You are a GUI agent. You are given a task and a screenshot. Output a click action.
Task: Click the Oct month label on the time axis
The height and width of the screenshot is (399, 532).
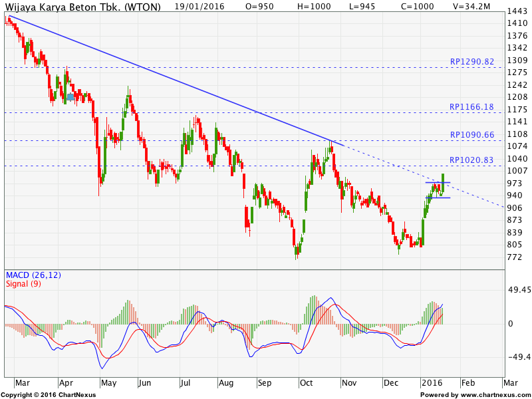click(x=307, y=383)
